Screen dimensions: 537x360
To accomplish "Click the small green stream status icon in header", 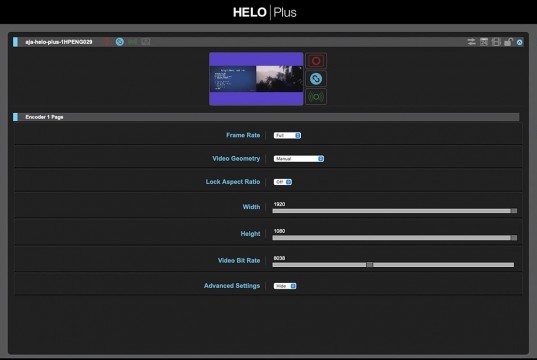I will tap(133, 42).
